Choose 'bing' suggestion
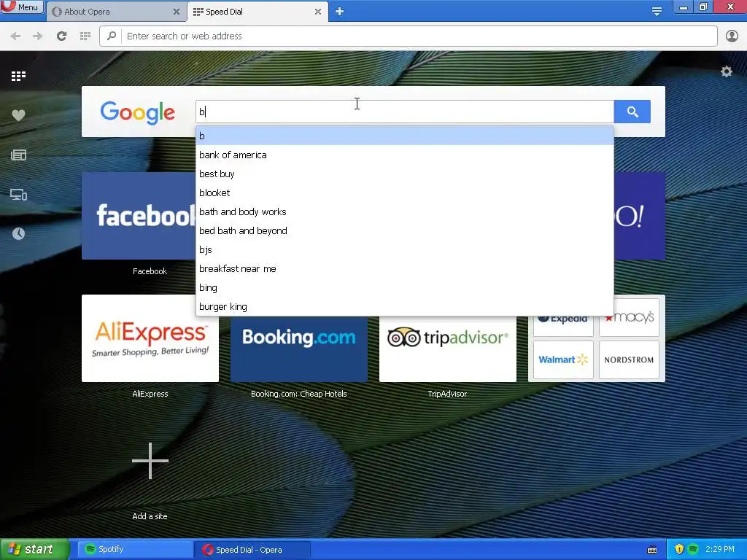Screen dimensions: 747x560 pyautogui.click(x=404, y=287)
